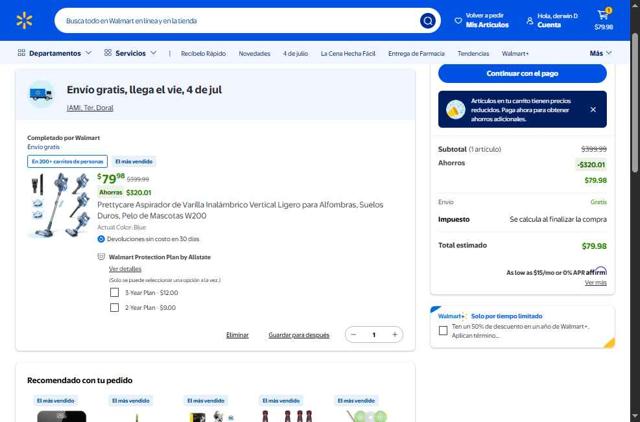Expand the Departamentos dropdown
This screenshot has width=640, height=422.
pos(88,53)
